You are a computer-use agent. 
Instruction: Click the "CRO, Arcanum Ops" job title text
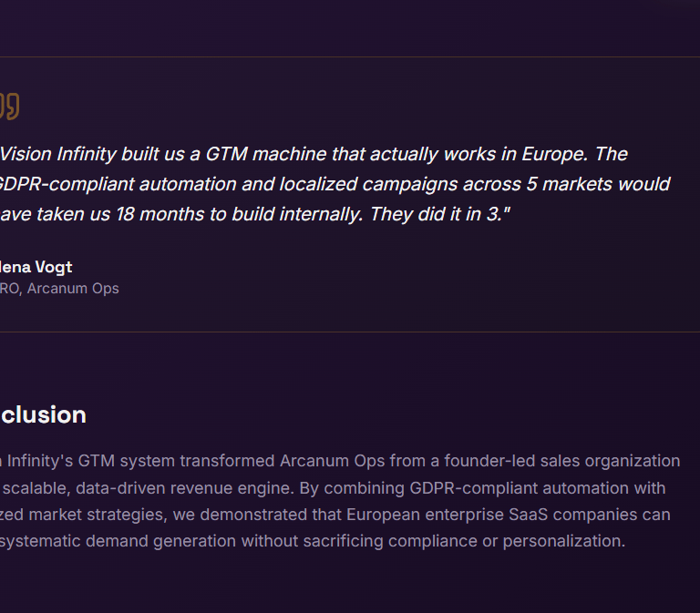point(59,288)
